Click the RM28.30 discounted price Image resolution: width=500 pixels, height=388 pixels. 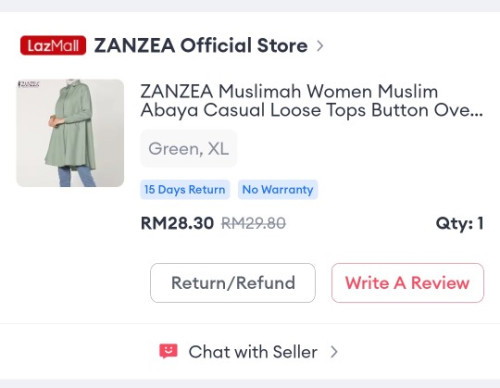(x=177, y=223)
